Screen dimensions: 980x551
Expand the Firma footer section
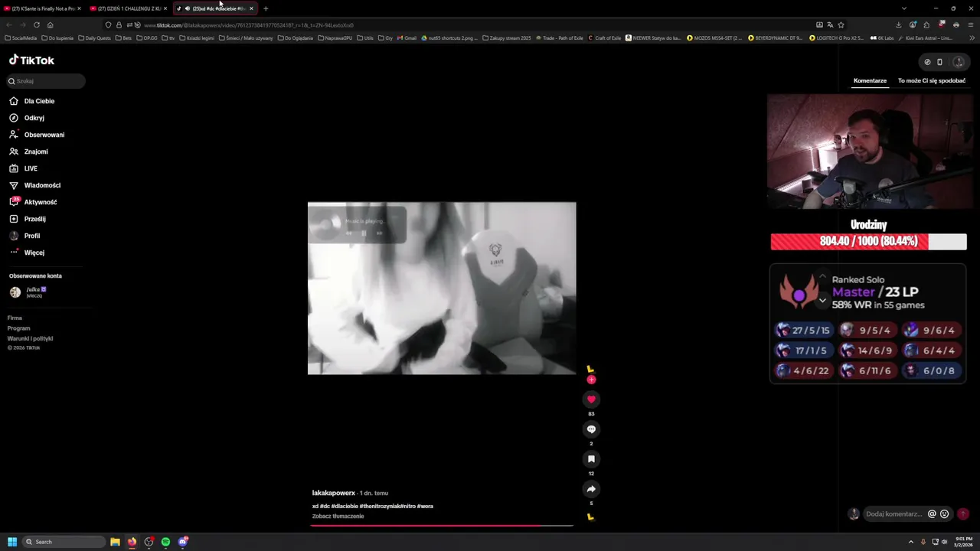click(x=15, y=318)
